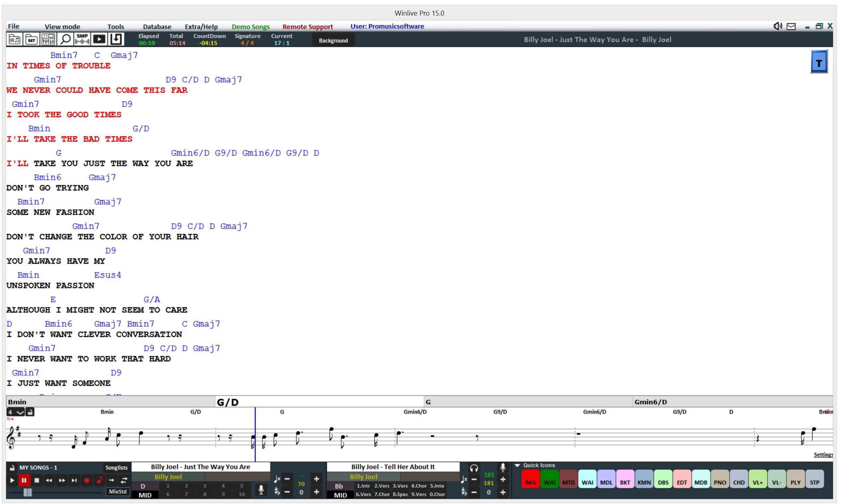The height and width of the screenshot is (504, 842).
Task: Toggle the loop arrows button
Action: (124, 480)
